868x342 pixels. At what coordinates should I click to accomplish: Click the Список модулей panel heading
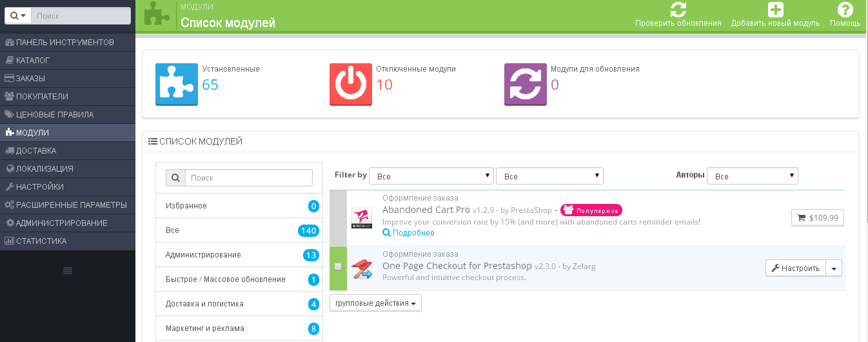pos(195,141)
